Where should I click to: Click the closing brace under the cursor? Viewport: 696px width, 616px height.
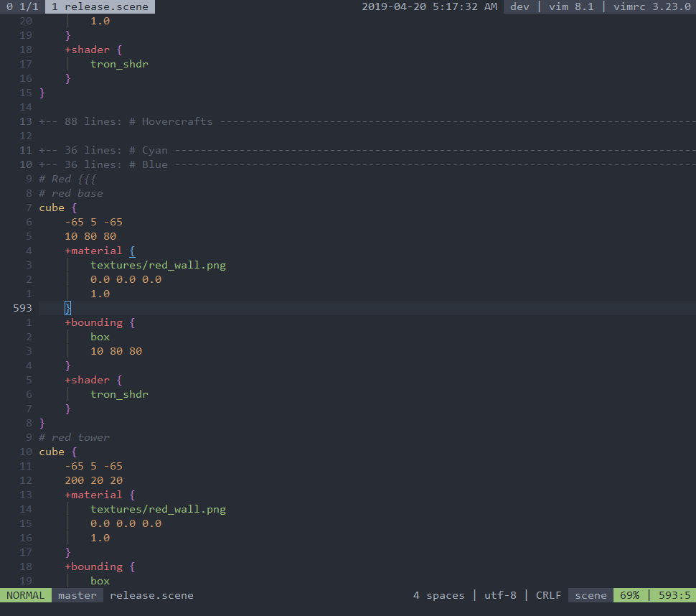(x=67, y=308)
